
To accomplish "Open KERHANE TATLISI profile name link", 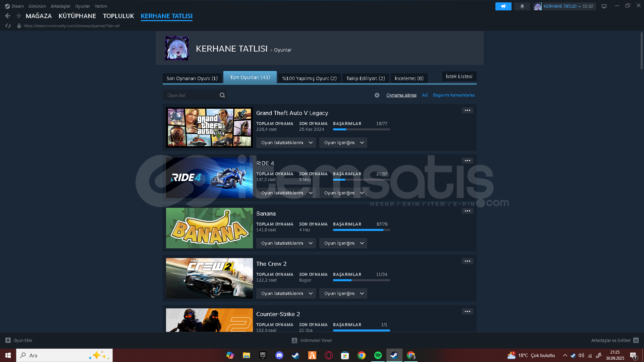I will [x=231, y=49].
